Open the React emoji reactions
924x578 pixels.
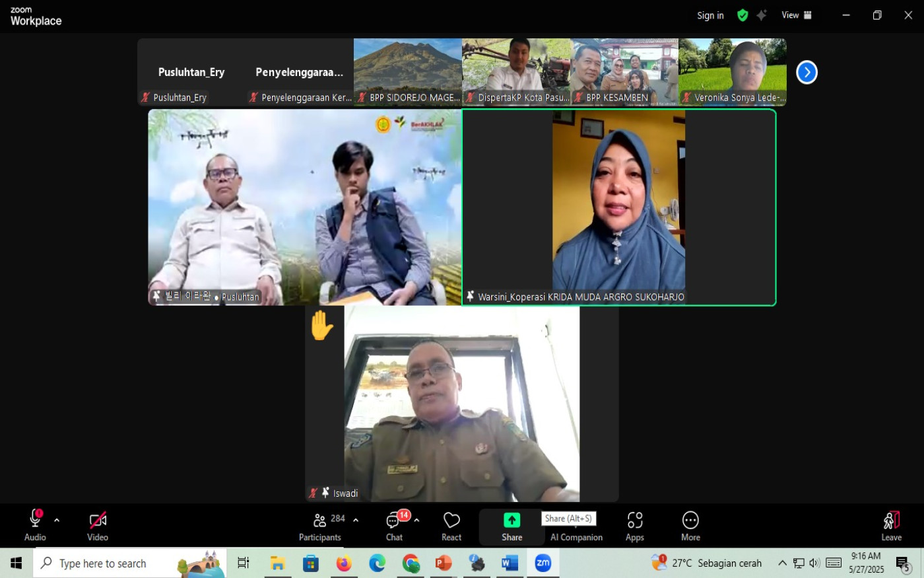tap(451, 526)
